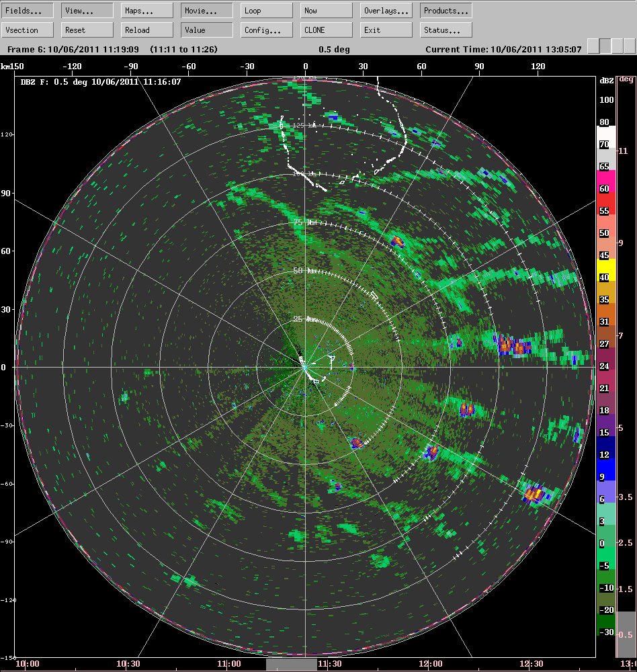Select the 1.5 deg elevation on tilt scale
637x672 pixels.
click(x=626, y=589)
